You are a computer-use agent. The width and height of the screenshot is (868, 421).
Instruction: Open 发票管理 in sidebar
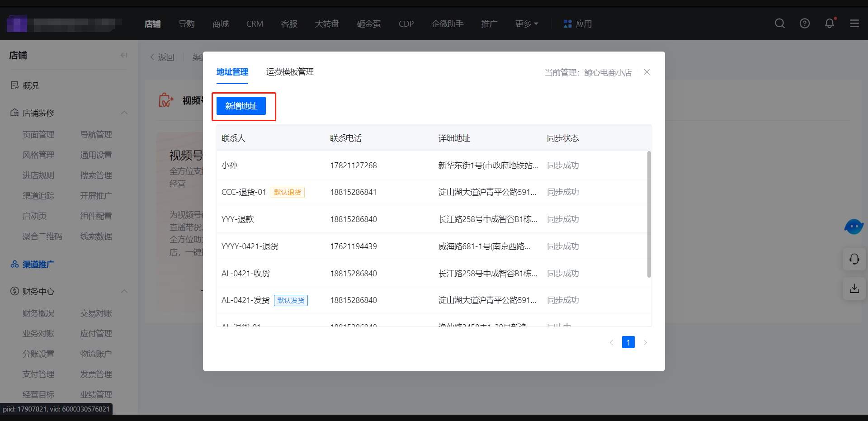96,374
